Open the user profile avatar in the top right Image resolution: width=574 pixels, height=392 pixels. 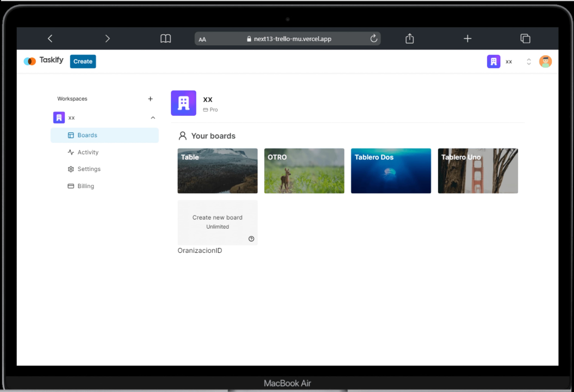pyautogui.click(x=546, y=61)
